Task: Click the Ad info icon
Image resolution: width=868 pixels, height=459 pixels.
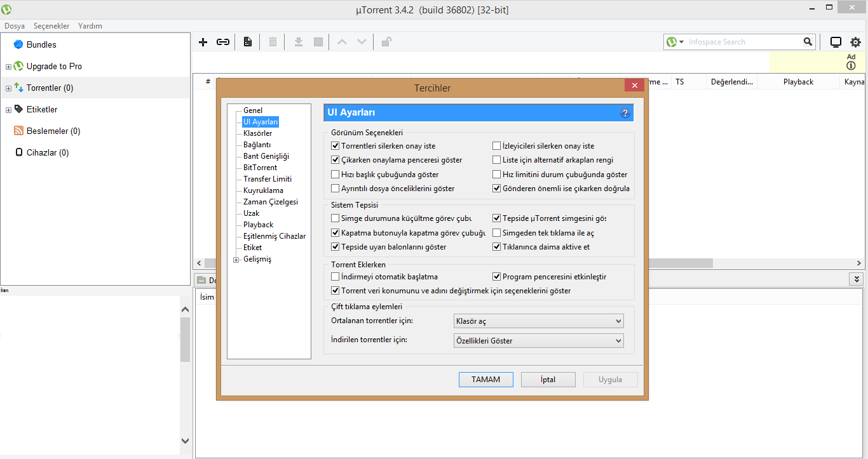Action: tap(851, 65)
